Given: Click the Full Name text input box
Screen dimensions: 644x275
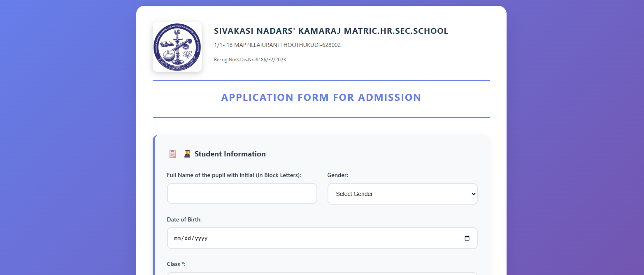Looking at the screenshot, I should (242, 193).
